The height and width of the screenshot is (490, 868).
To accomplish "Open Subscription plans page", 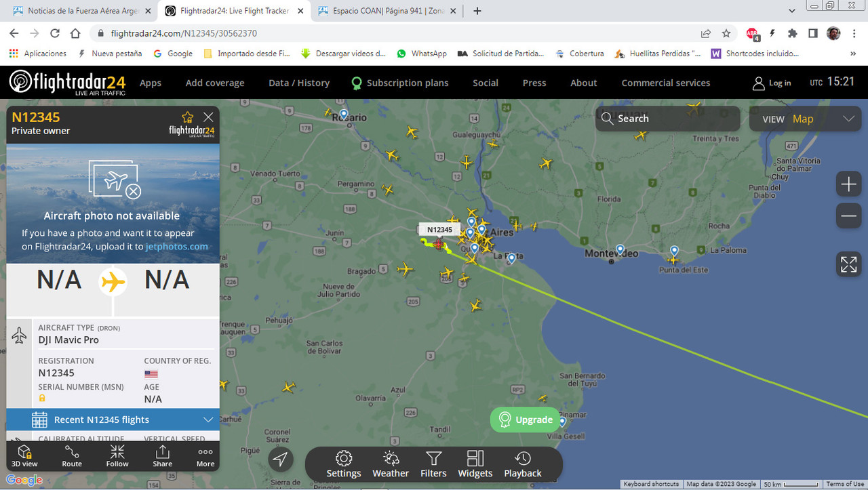I will pyautogui.click(x=399, y=83).
